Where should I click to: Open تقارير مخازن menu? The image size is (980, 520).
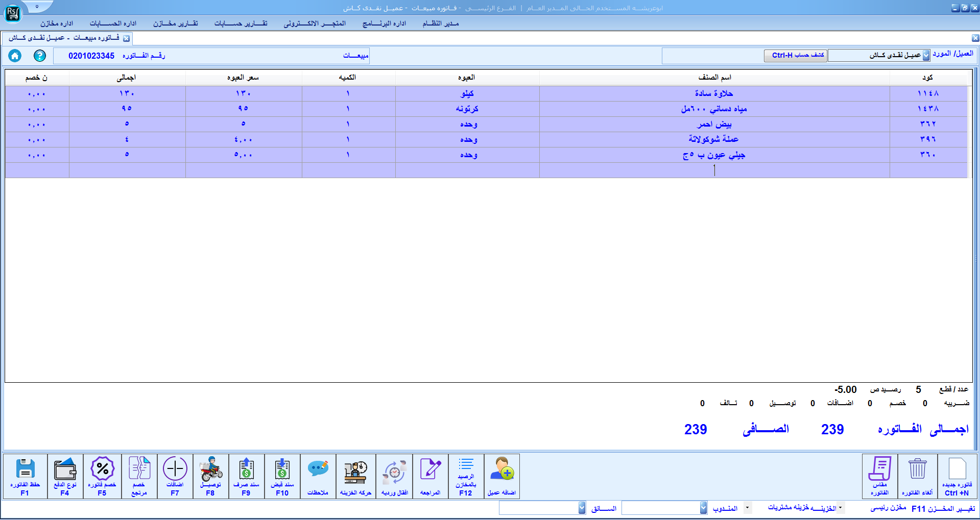coord(176,23)
